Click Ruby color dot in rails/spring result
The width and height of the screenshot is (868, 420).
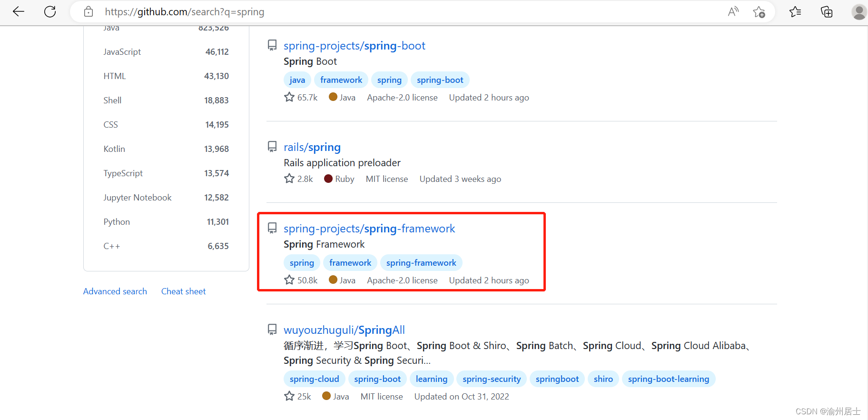[x=328, y=179]
